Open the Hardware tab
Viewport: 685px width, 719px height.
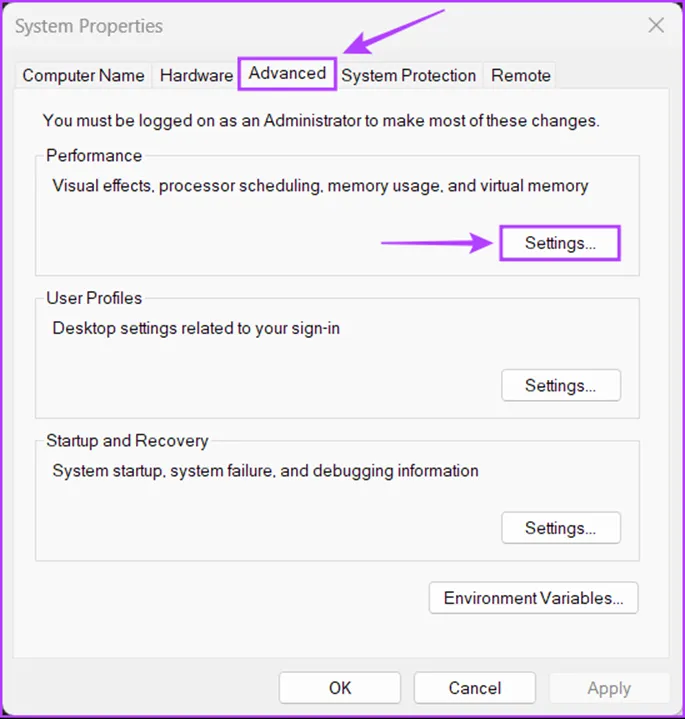click(x=196, y=75)
